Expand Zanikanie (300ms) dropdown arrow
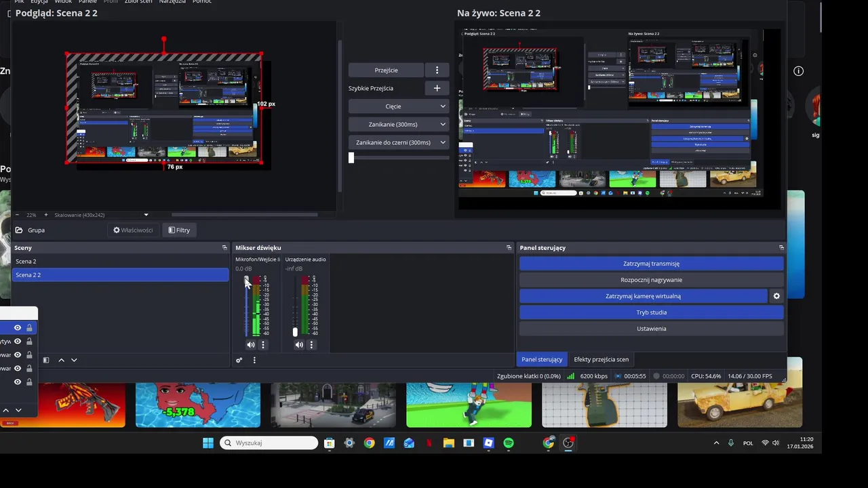 (443, 125)
